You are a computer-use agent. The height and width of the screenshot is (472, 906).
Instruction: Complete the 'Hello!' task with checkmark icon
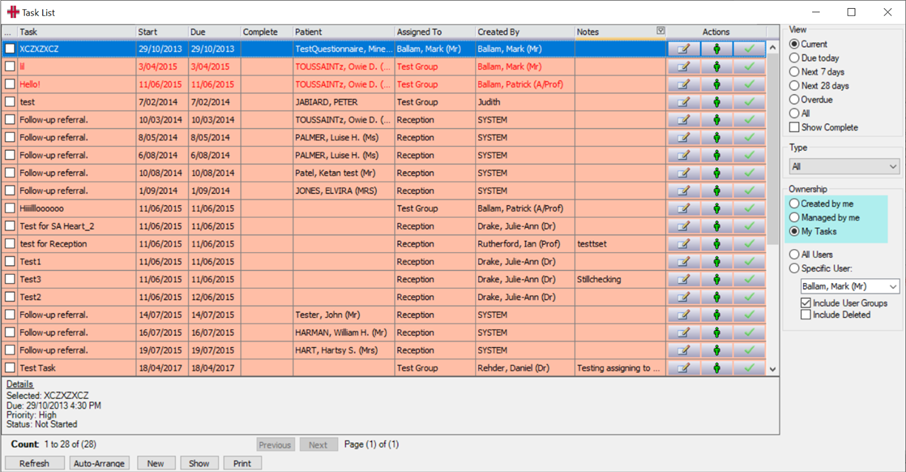[749, 84]
